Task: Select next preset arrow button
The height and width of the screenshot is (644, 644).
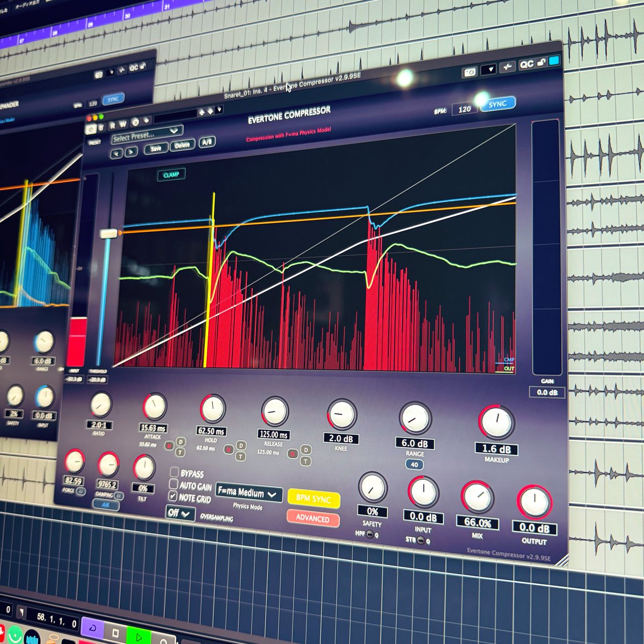Action: [x=130, y=152]
